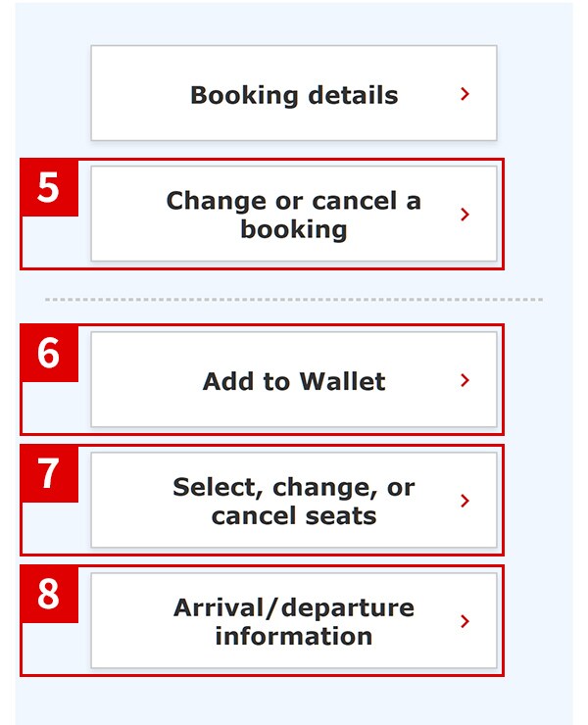The image size is (588, 725).
Task: Click the chevron arrow beside Booking details
Action: point(465,94)
